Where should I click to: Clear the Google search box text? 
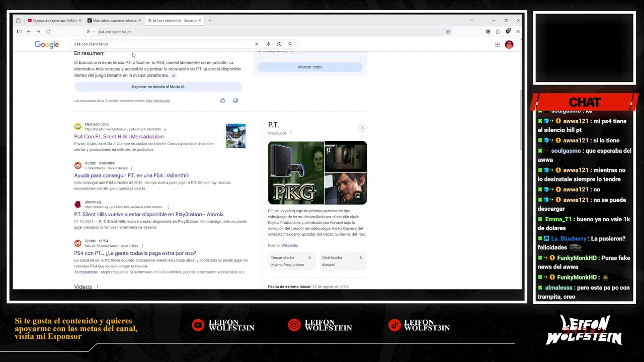pos(257,44)
